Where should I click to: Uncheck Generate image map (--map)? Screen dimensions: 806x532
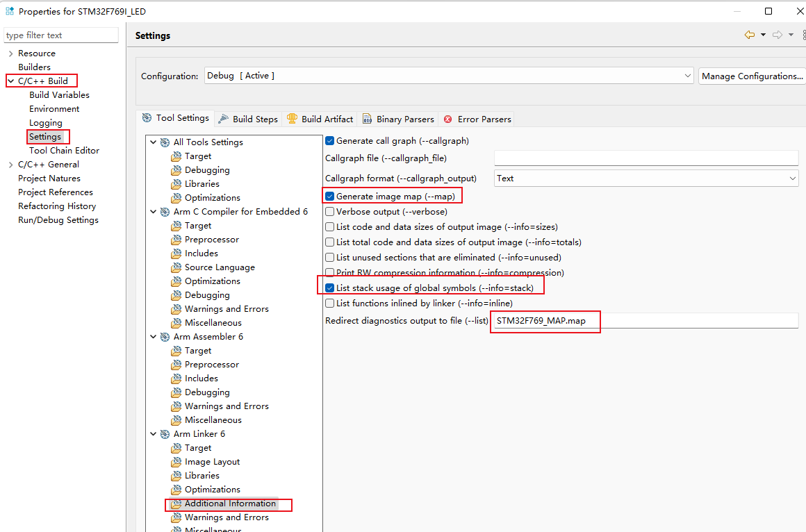tap(330, 197)
